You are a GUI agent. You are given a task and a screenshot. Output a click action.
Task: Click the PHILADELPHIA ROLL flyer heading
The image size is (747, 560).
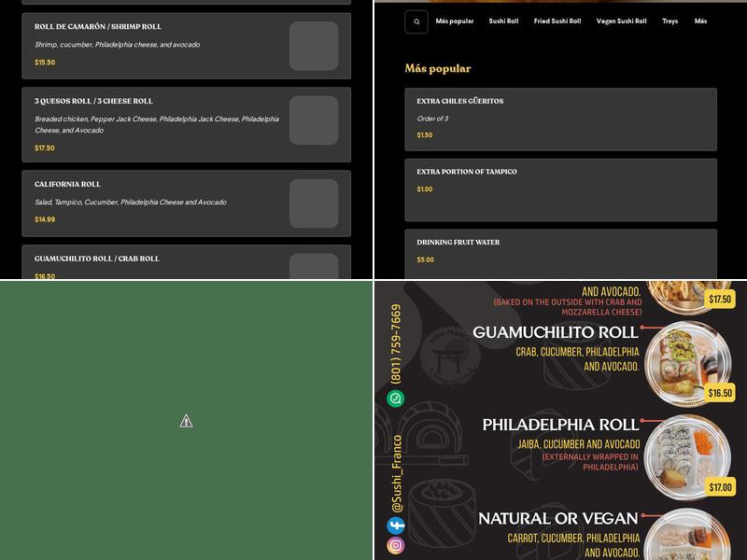pos(560,425)
